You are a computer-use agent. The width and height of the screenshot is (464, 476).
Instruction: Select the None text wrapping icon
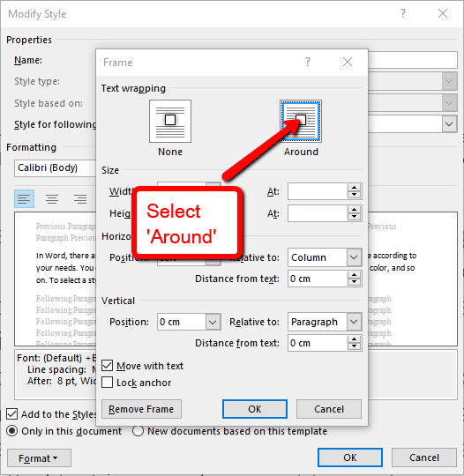[x=170, y=121]
